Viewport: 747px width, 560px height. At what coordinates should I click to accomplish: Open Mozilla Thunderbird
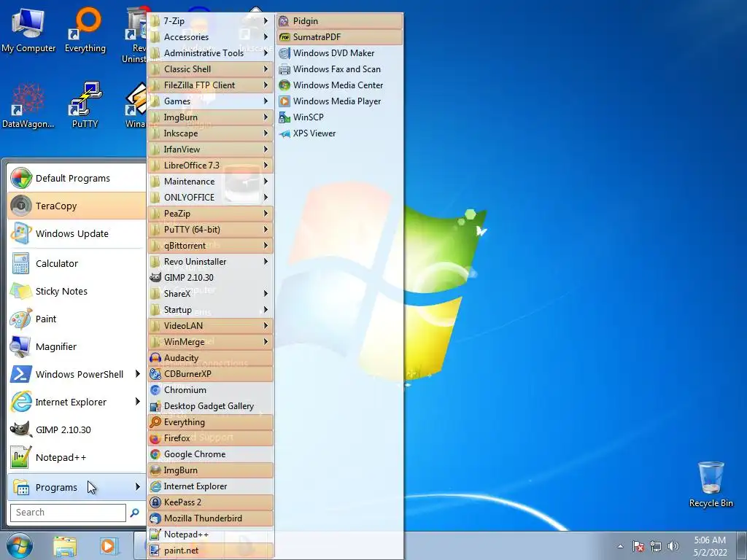[x=211, y=518]
